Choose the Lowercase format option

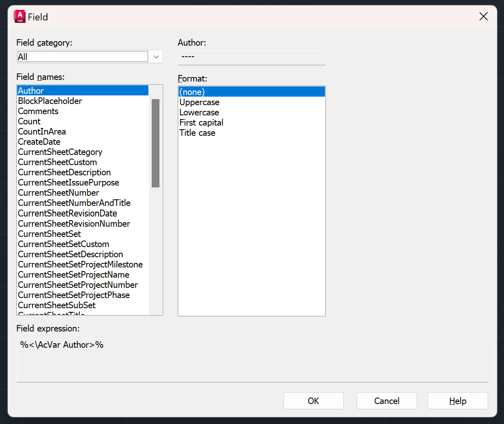[199, 112]
